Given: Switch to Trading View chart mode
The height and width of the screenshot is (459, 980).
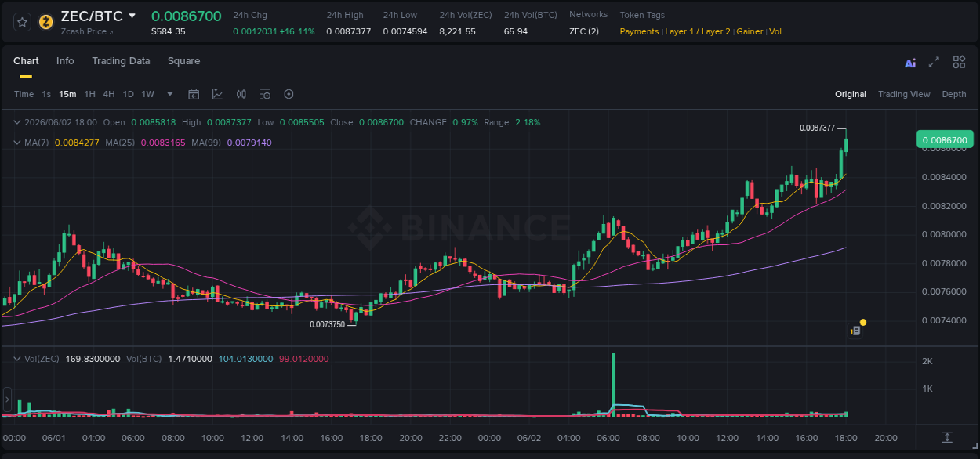Looking at the screenshot, I should pyautogui.click(x=904, y=94).
